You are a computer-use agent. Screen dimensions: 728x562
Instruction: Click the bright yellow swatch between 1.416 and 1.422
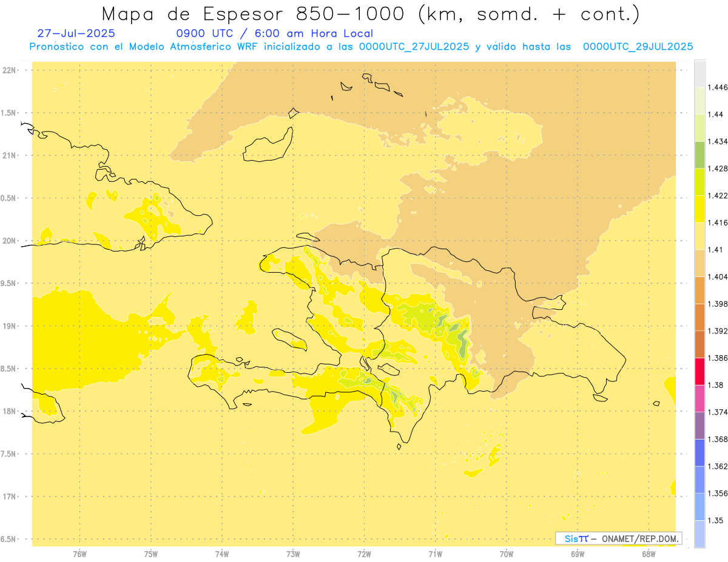[x=699, y=209]
